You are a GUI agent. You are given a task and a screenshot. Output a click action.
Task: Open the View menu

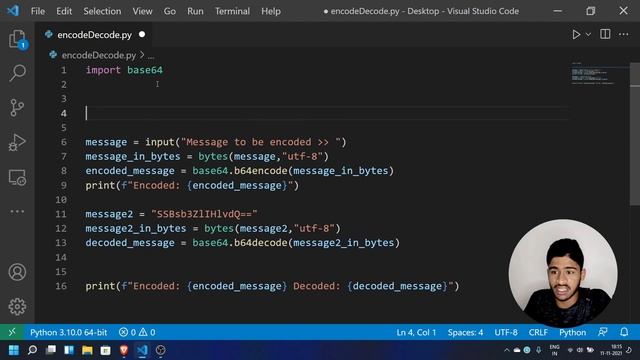coord(142,11)
